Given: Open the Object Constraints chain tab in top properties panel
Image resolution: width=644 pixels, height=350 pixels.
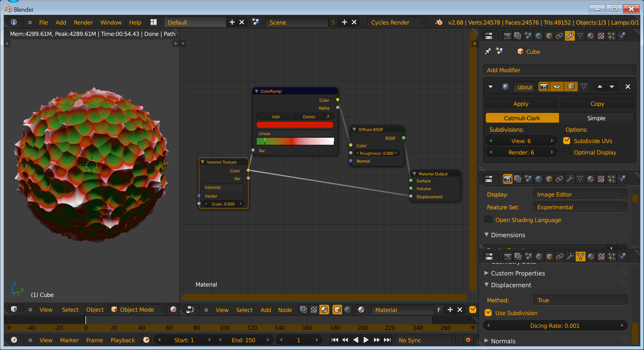Looking at the screenshot, I should click(x=559, y=36).
